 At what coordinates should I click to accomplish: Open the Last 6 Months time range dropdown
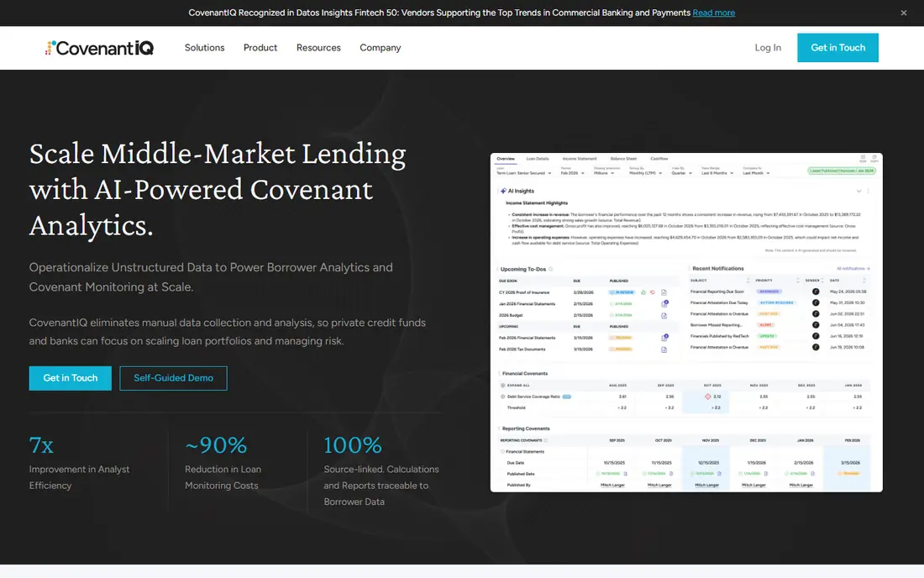click(x=717, y=173)
